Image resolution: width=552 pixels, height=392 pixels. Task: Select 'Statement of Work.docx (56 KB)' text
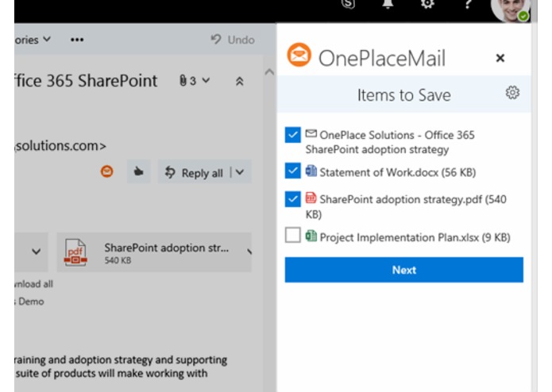397,172
